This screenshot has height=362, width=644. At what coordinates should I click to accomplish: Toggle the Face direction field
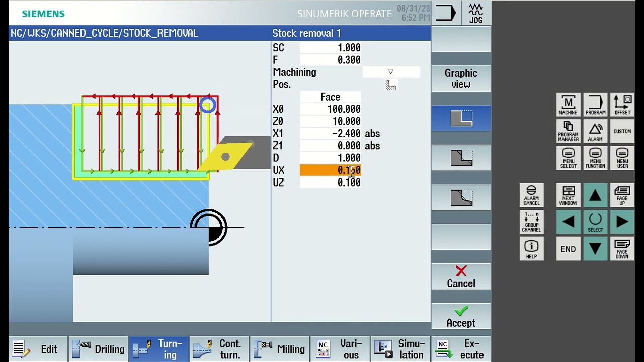click(x=331, y=97)
